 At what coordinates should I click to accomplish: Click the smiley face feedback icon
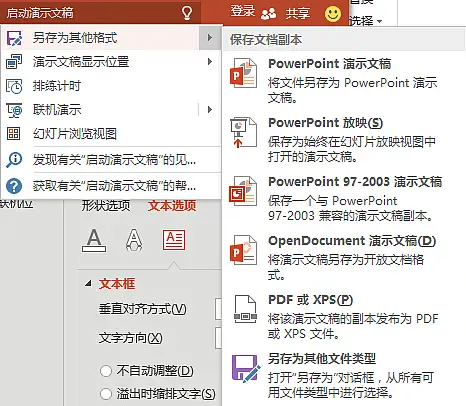click(333, 14)
